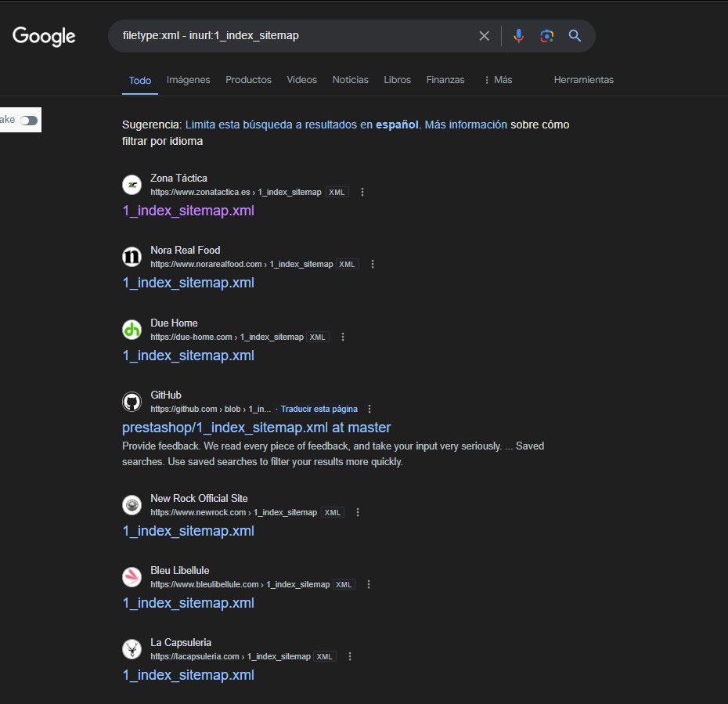Viewport: 728px width, 704px height.
Task: Click the GitHub favicon icon
Action: pyautogui.click(x=132, y=402)
